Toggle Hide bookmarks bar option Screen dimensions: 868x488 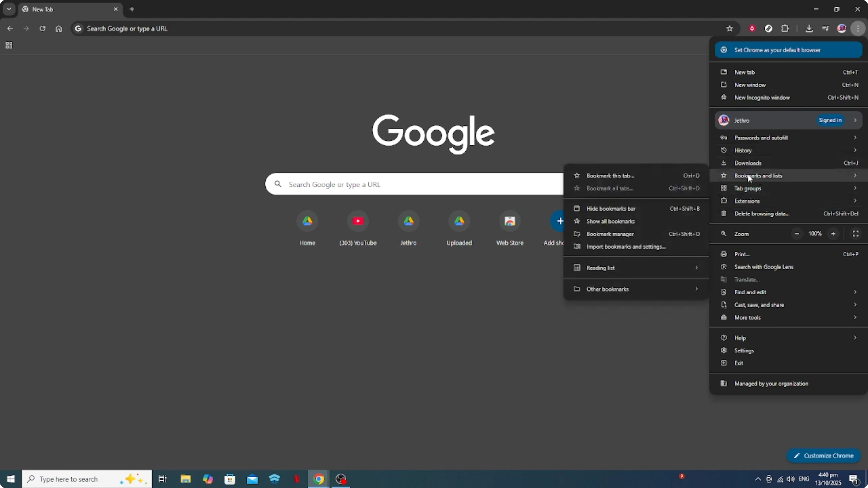[636, 208]
